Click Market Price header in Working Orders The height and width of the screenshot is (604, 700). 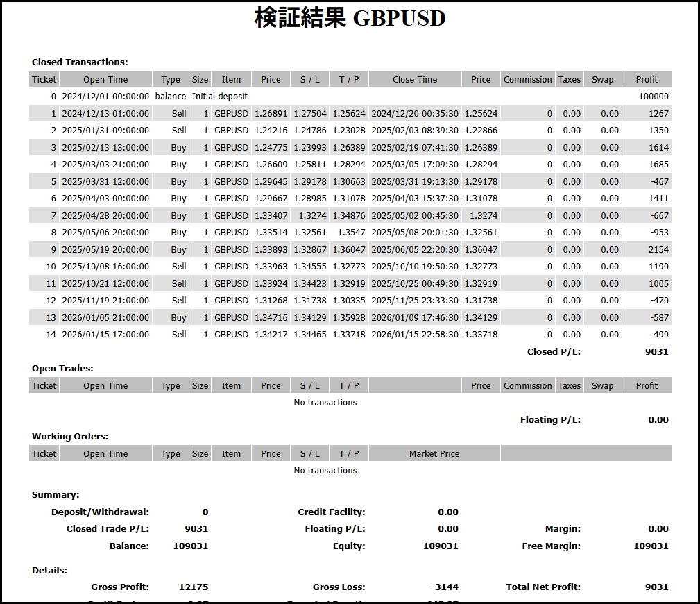point(434,454)
